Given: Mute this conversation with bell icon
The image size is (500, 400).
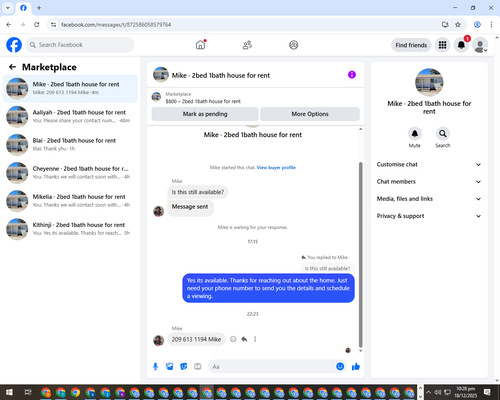Looking at the screenshot, I should click(x=415, y=134).
